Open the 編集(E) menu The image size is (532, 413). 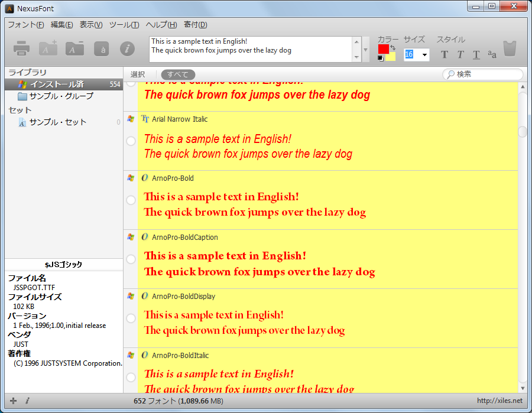(x=61, y=25)
